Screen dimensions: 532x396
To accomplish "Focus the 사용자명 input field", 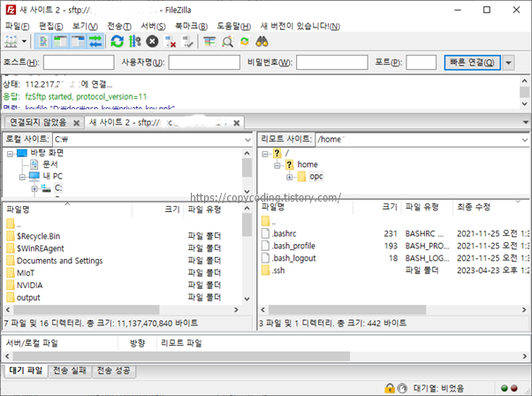I will (x=204, y=63).
